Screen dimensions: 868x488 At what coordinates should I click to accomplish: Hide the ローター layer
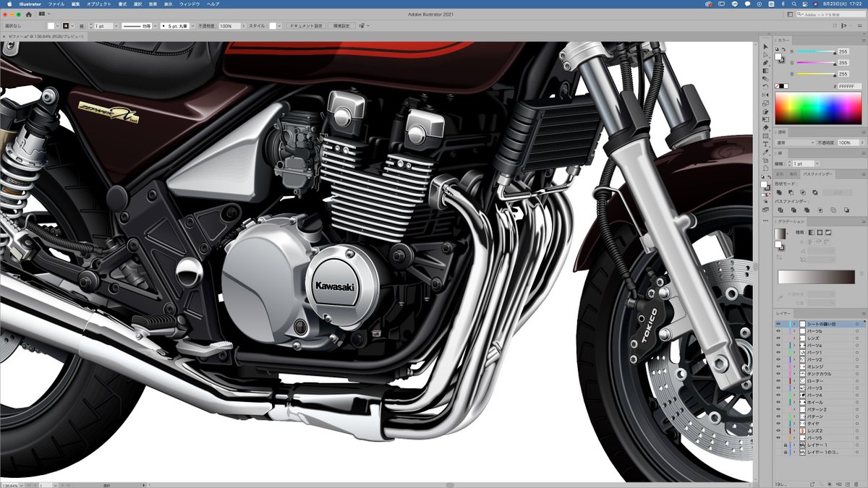click(x=778, y=381)
